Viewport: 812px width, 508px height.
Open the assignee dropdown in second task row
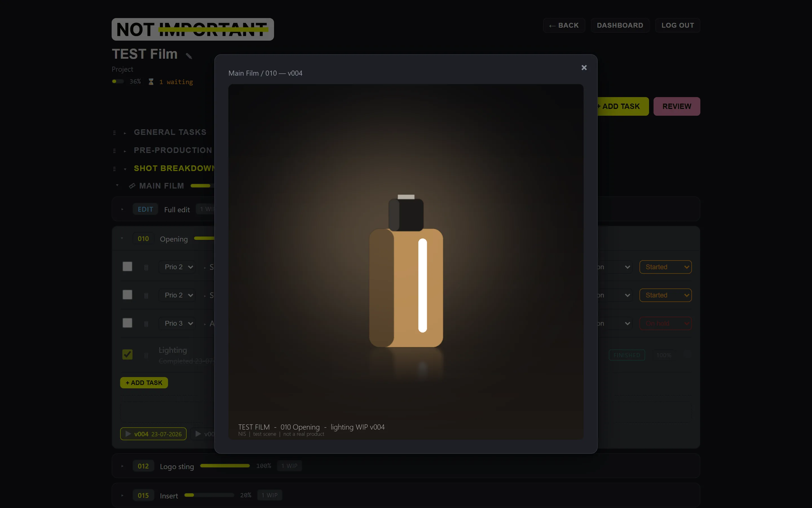[x=615, y=295]
